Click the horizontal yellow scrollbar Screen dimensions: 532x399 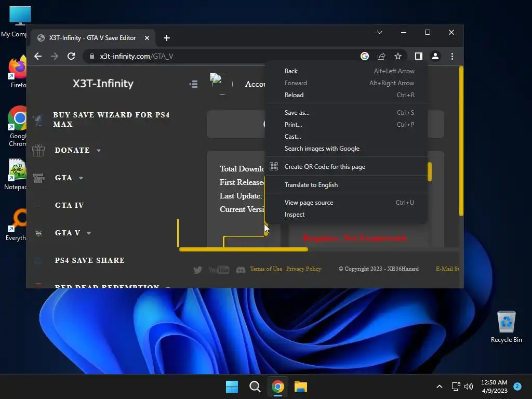243,249
